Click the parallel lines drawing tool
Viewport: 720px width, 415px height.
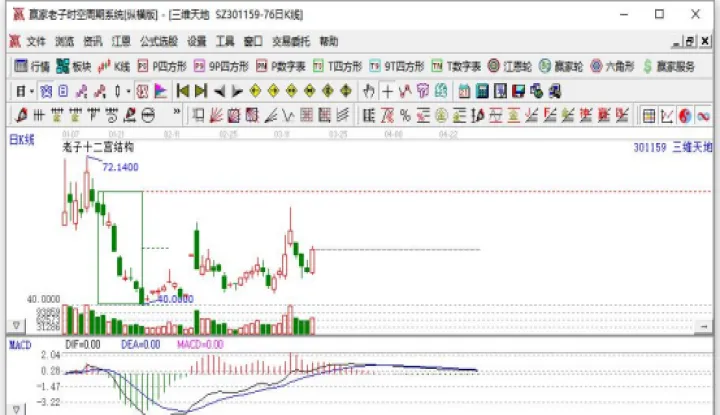[x=343, y=115]
